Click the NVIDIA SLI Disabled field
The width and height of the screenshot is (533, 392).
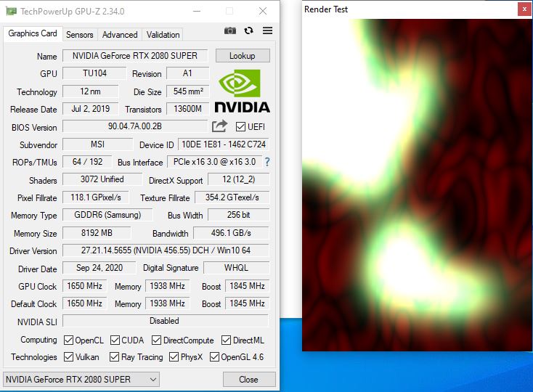(166, 321)
